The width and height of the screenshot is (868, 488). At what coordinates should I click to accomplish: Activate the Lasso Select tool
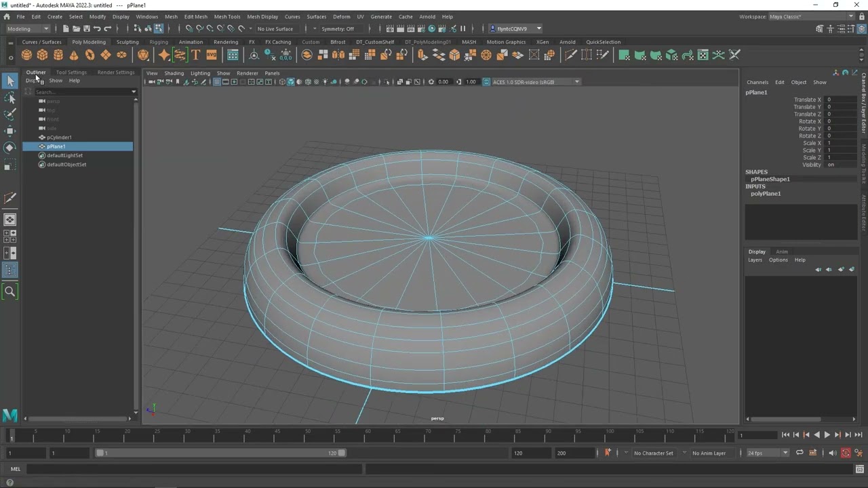click(10, 98)
